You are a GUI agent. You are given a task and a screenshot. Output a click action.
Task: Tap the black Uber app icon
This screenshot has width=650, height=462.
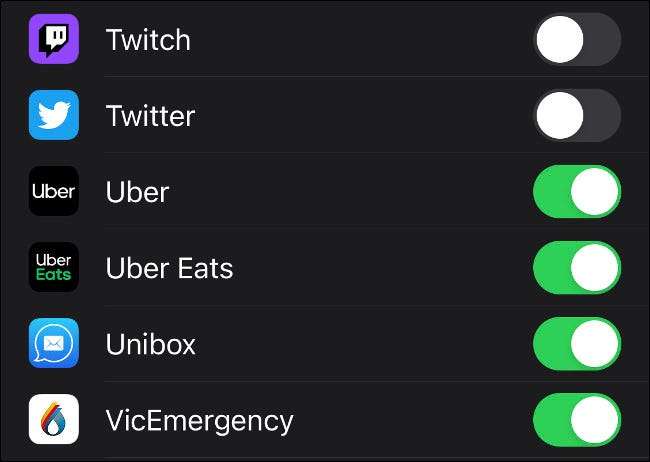54,192
